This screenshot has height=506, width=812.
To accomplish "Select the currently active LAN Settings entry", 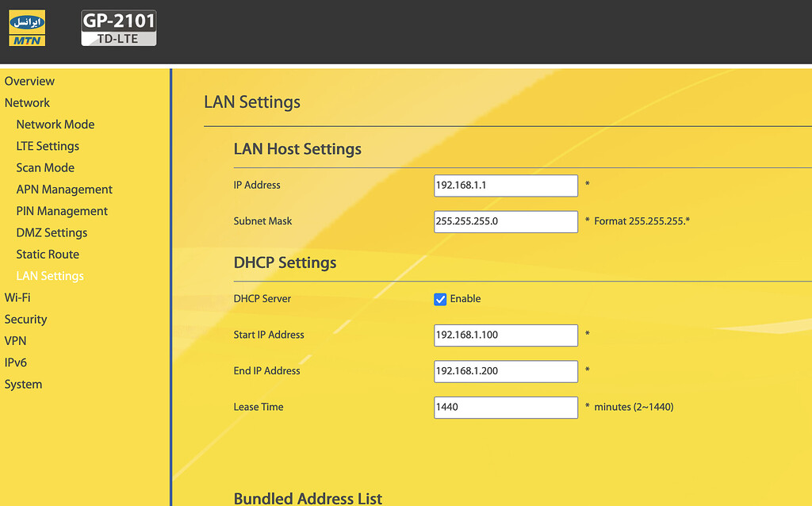I will (x=50, y=275).
